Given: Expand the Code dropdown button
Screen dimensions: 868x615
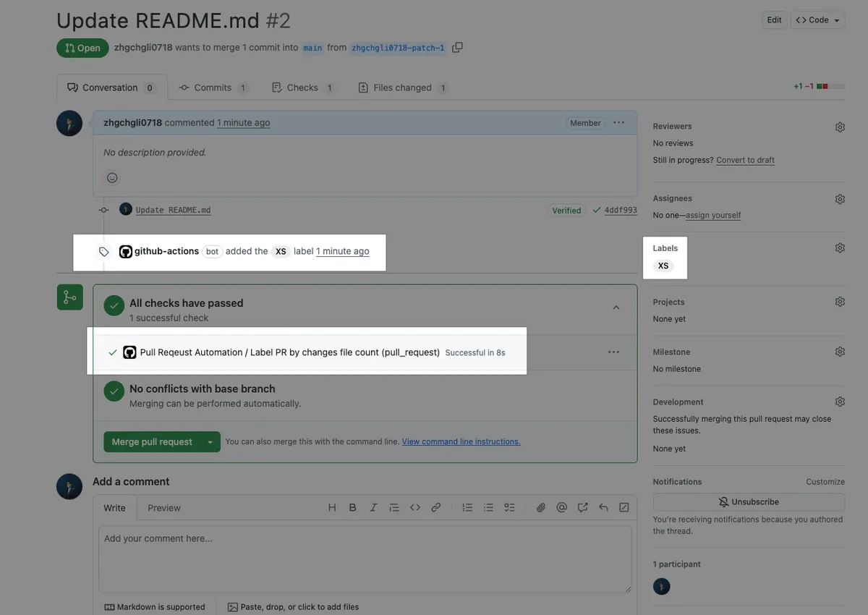Looking at the screenshot, I should click(x=818, y=20).
